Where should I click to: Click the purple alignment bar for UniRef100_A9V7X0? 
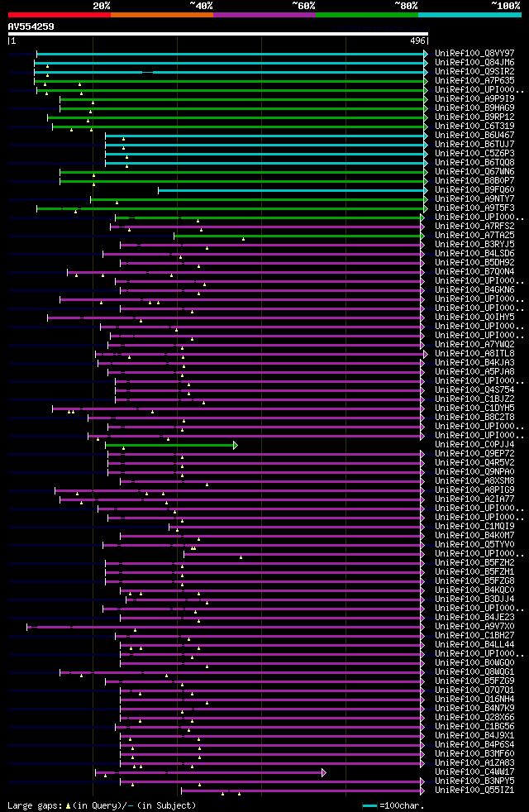tap(225, 627)
